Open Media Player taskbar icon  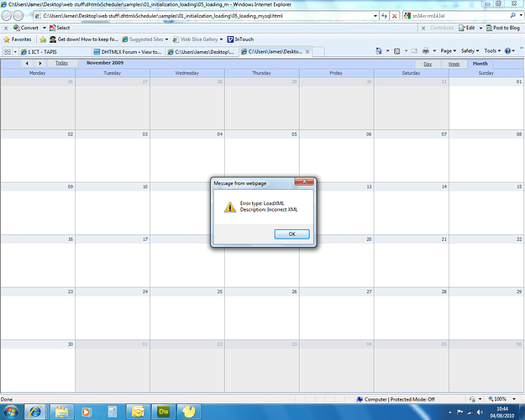coord(87,412)
